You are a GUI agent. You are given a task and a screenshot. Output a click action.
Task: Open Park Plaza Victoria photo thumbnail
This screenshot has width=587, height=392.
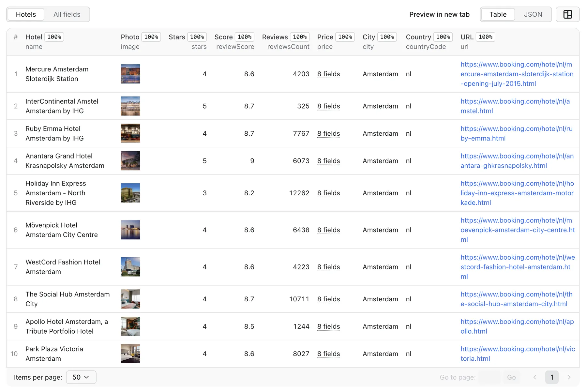130,354
